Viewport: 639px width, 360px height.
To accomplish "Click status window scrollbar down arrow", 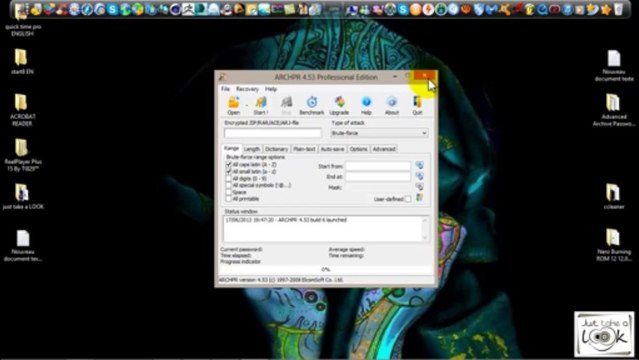I will (425, 237).
